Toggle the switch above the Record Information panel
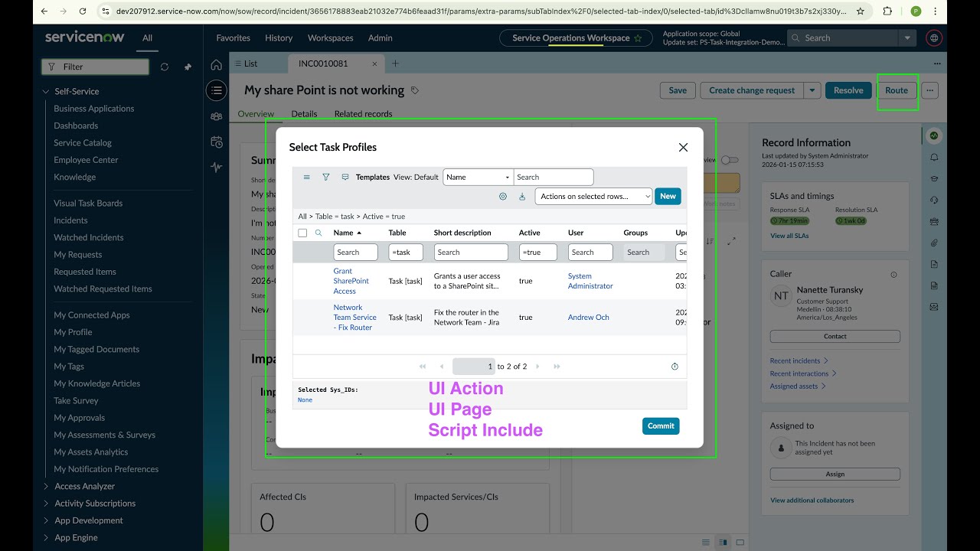980x551 pixels. (x=730, y=160)
